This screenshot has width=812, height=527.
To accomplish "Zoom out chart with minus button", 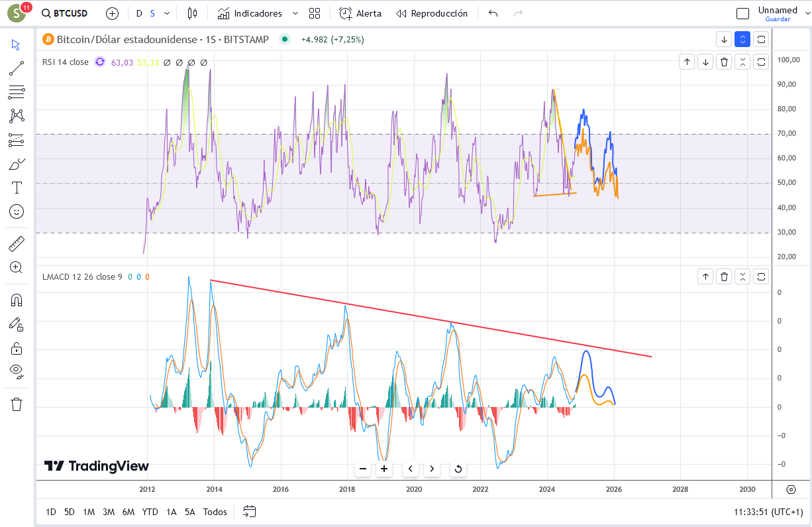I will (363, 469).
